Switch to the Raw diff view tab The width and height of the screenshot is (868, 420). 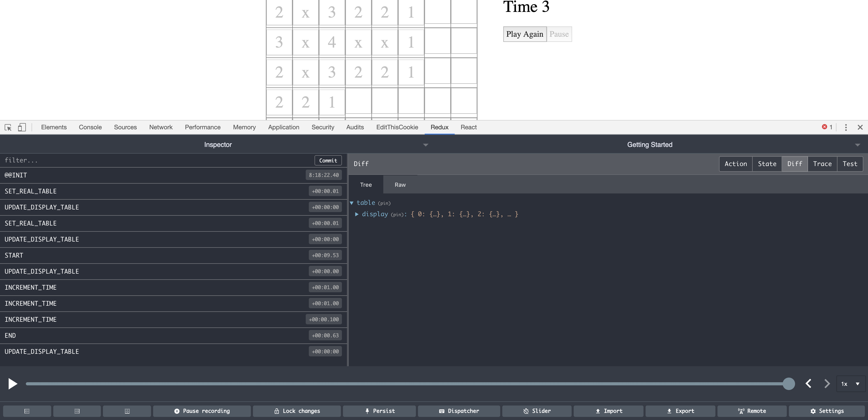tap(400, 185)
